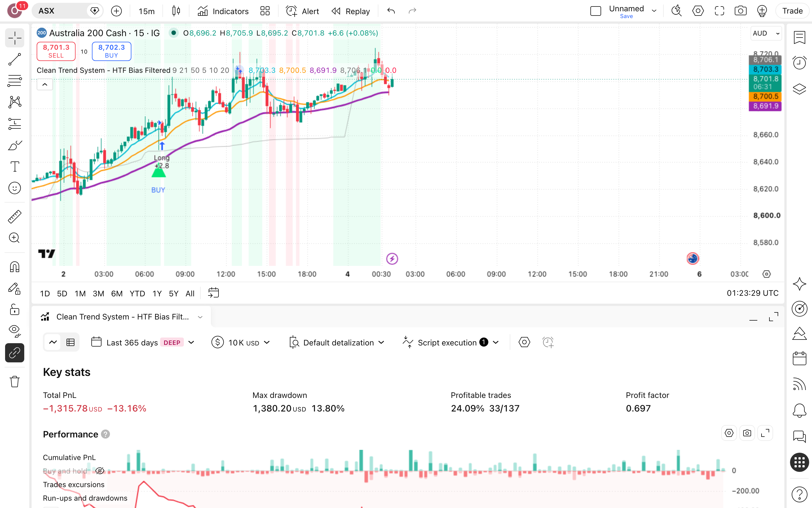Image resolution: width=812 pixels, height=508 pixels.
Task: Click Save under Unnamed layout
Action: click(x=626, y=16)
